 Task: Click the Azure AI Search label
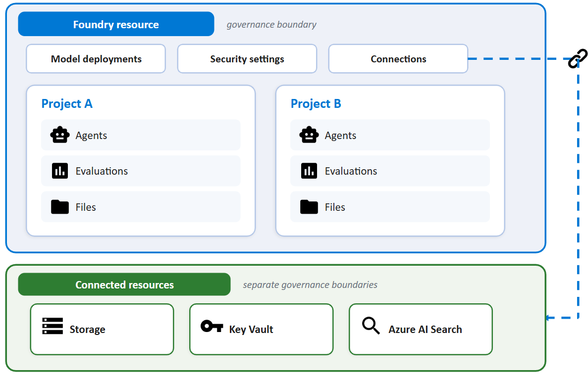425,330
